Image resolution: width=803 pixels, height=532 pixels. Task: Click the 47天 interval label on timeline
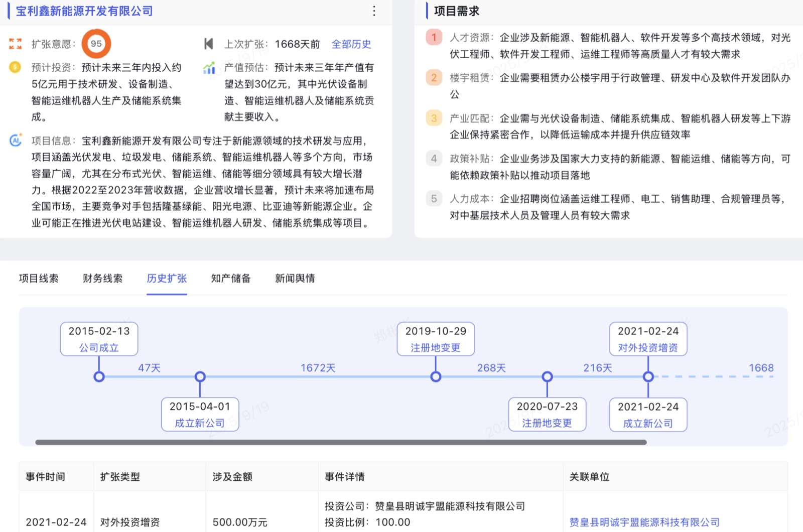150,368
